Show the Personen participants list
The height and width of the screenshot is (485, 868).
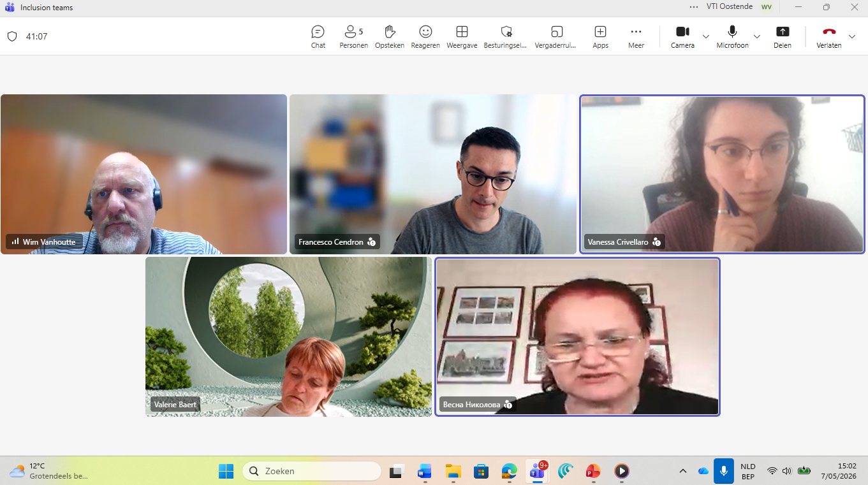click(353, 36)
